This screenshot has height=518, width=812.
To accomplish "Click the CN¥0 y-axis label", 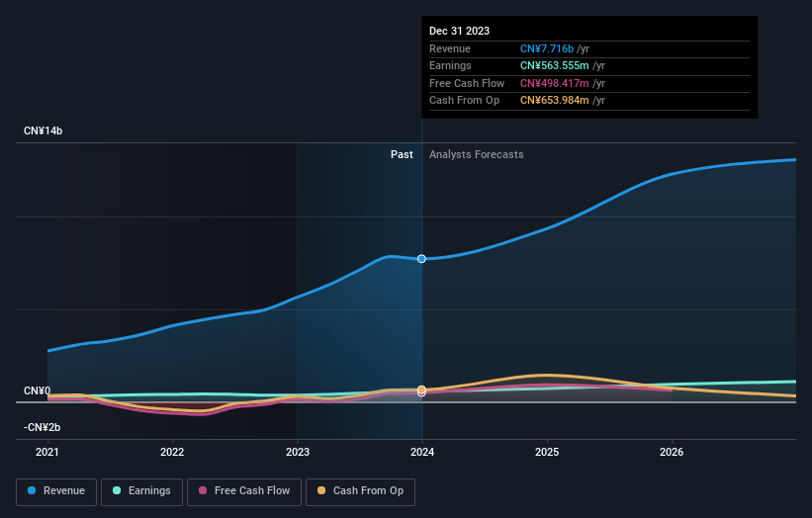I will 37,390.
